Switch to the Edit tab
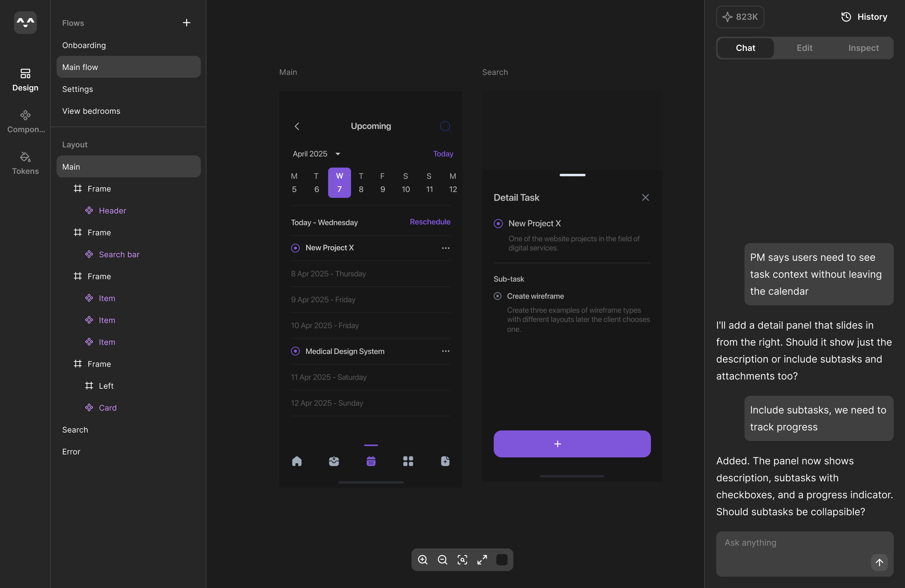The height and width of the screenshot is (588, 905). tap(804, 48)
